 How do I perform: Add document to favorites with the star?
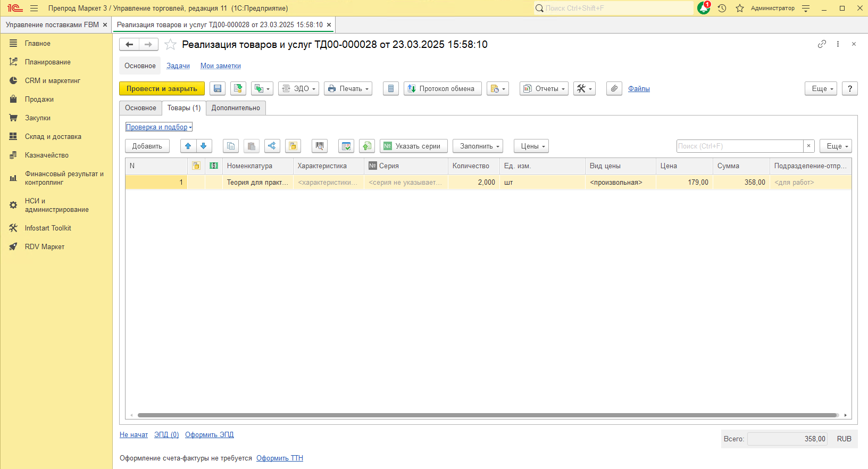click(x=170, y=45)
